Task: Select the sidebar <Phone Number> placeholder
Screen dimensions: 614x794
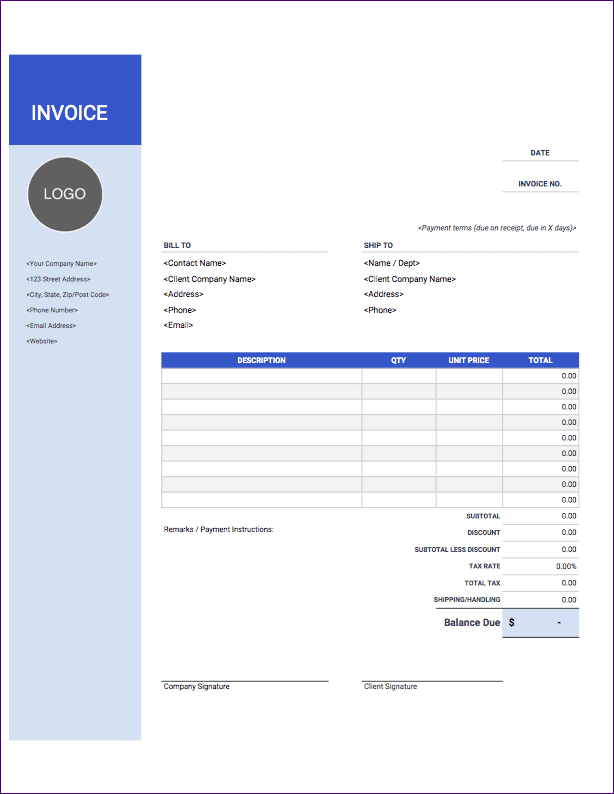Action: coord(52,310)
